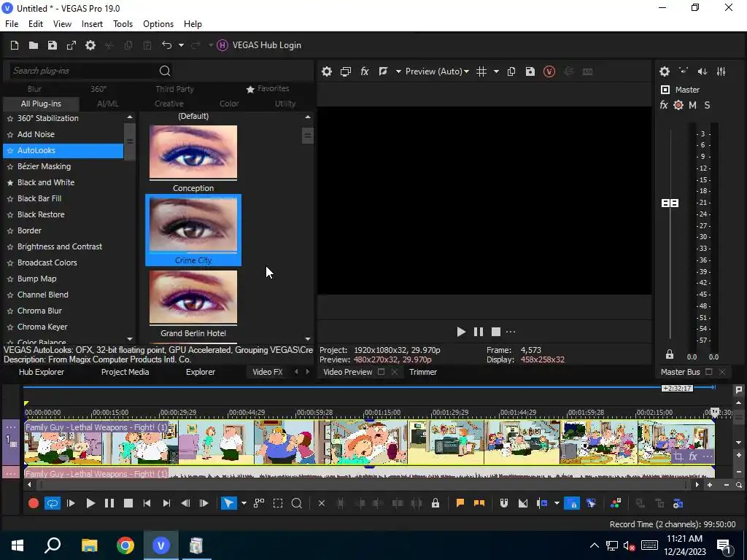The width and height of the screenshot is (747, 560).
Task: Click the Master Bus downmix output icon
Action: point(684,71)
